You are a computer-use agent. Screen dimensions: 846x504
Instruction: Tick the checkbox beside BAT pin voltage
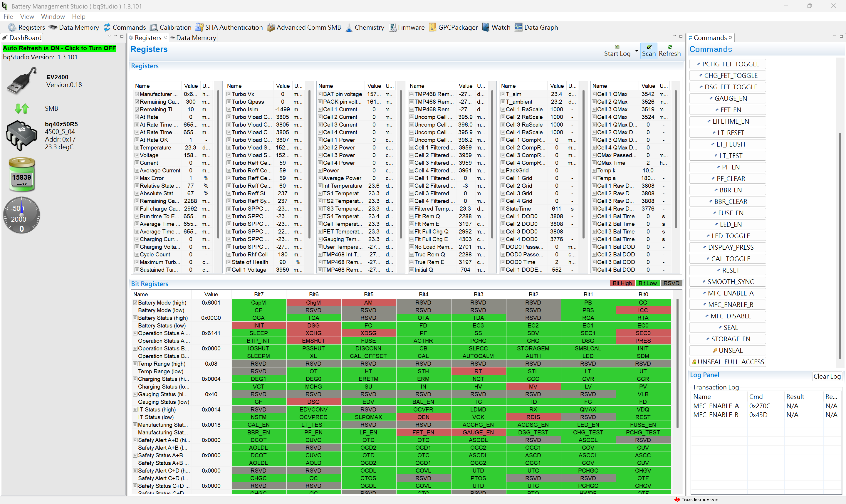click(x=320, y=94)
